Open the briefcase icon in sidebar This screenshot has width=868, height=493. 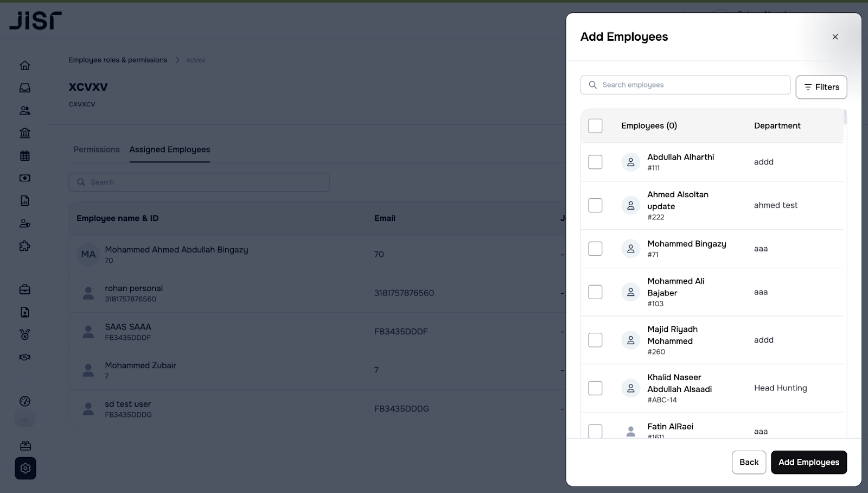[x=25, y=290]
